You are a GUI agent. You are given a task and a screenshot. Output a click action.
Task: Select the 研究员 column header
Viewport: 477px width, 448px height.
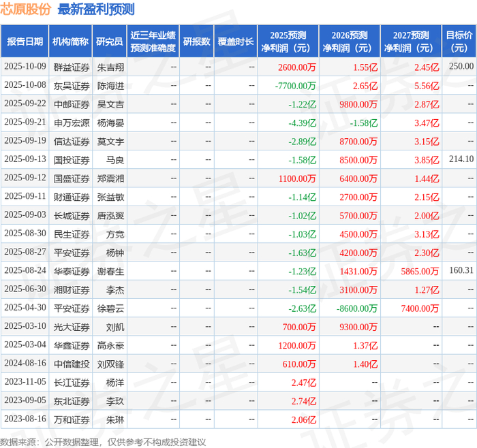[x=110, y=42]
